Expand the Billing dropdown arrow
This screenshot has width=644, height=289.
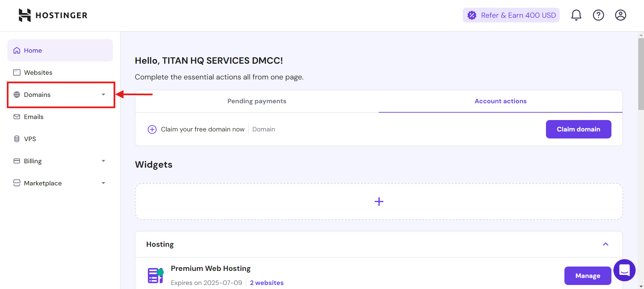[x=103, y=161]
